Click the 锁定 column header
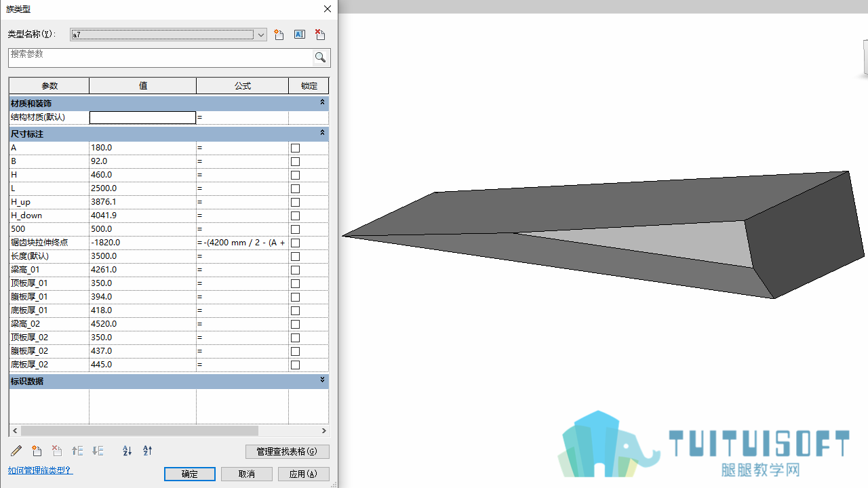This screenshot has height=488, width=868. pos(309,85)
